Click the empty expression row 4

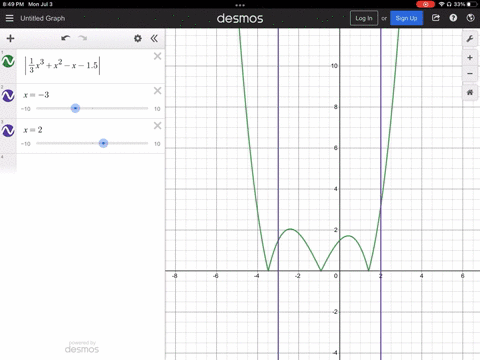(x=82, y=163)
